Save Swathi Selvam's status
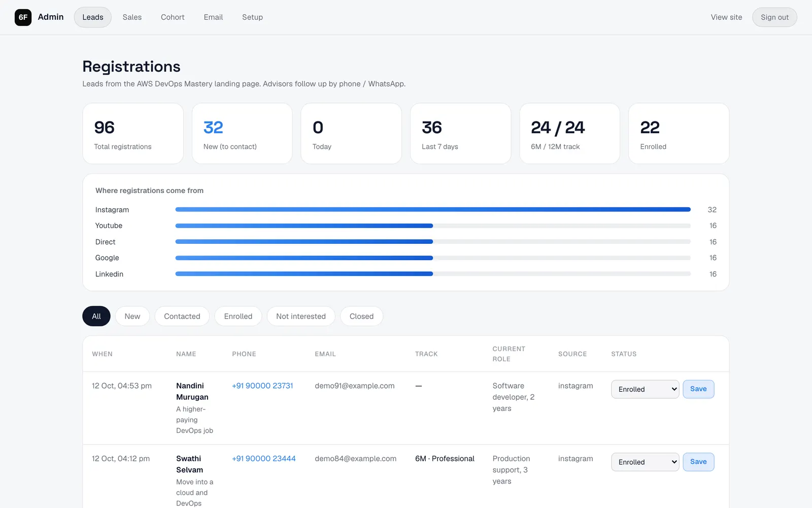 (698, 462)
